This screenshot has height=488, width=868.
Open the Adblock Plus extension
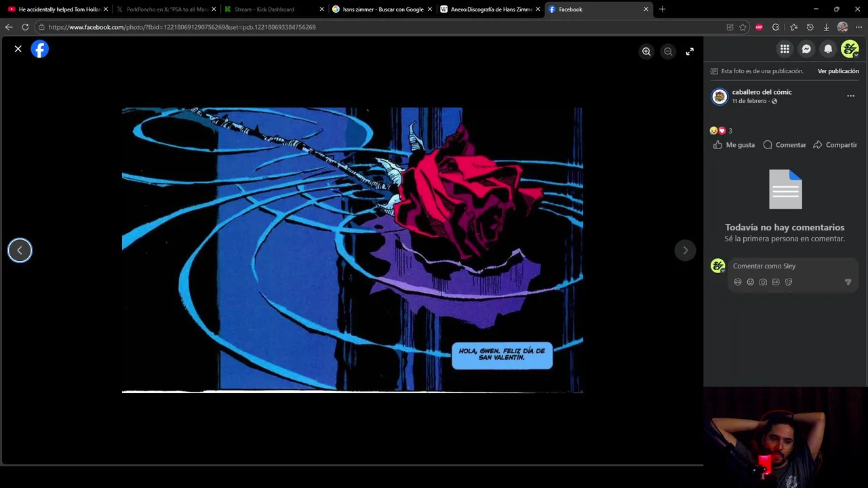point(759,27)
